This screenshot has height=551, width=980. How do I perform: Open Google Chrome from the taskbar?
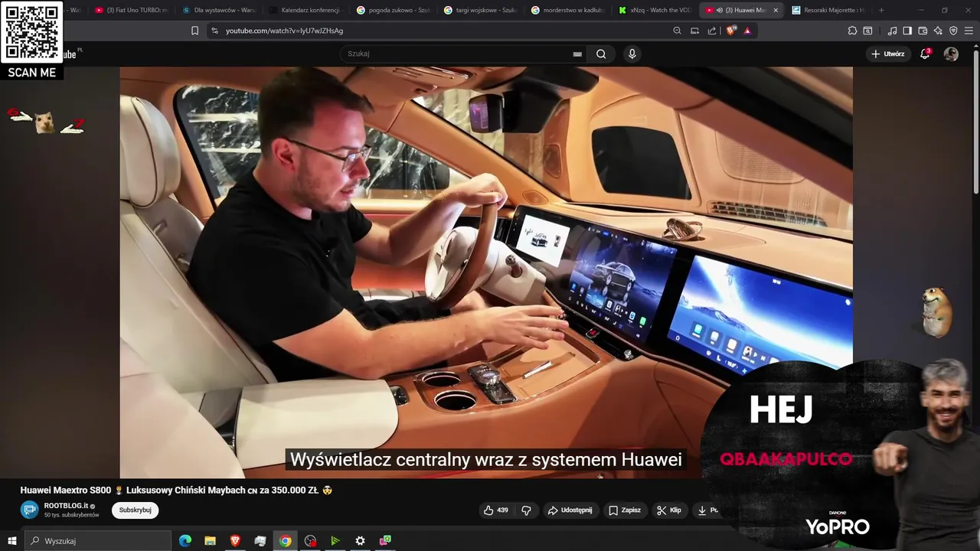pyautogui.click(x=285, y=541)
